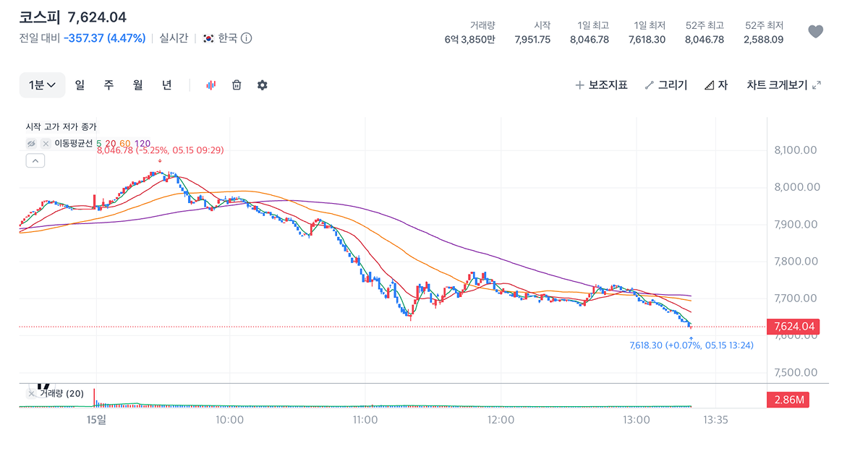Click the 52주 최저 value 2,588.09
The width and height of the screenshot is (868, 456).
tap(764, 40)
